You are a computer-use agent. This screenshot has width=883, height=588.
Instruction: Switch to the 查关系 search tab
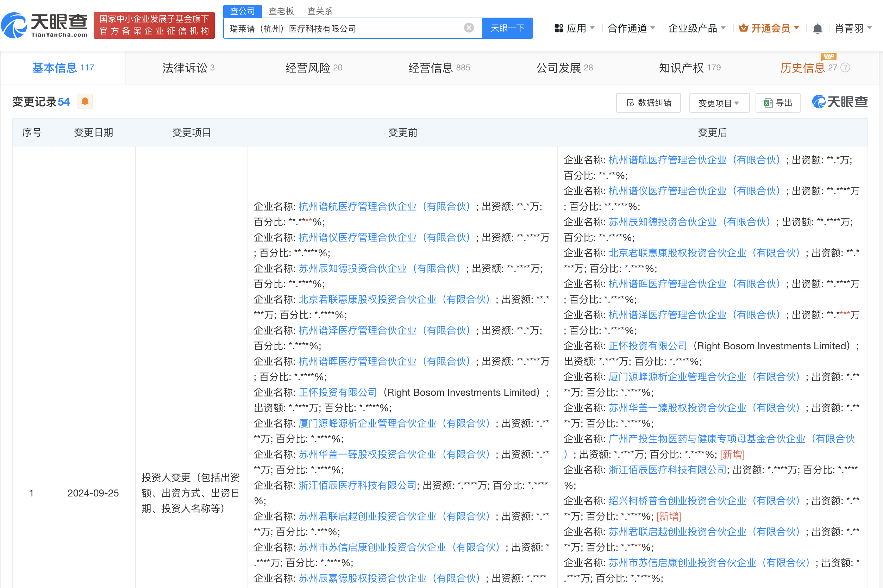click(320, 11)
